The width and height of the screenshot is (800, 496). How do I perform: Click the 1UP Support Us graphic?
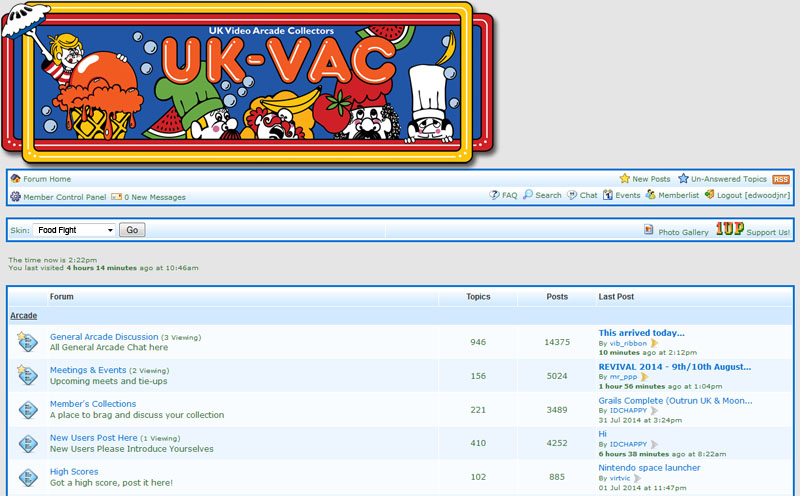(730, 229)
